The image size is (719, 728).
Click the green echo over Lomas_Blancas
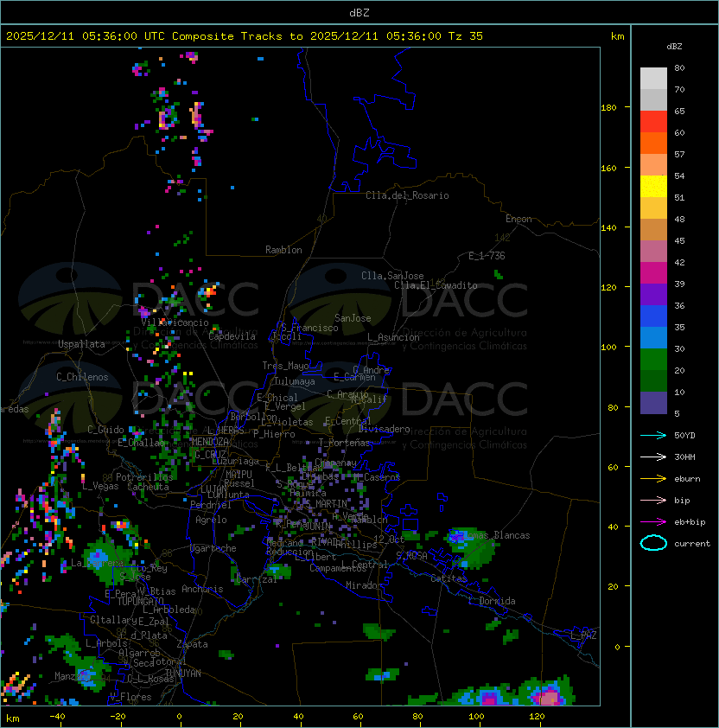473,548
